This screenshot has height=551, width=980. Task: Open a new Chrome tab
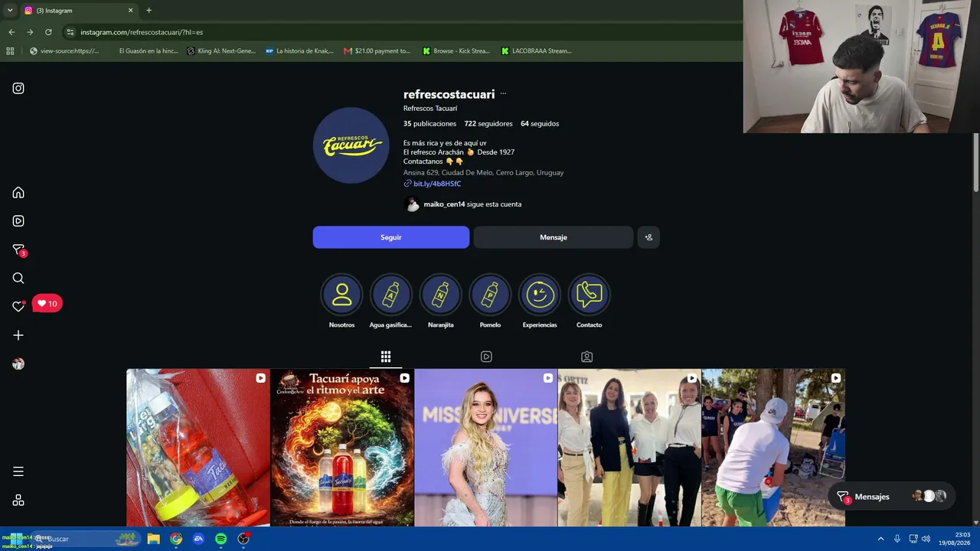pyautogui.click(x=149, y=11)
